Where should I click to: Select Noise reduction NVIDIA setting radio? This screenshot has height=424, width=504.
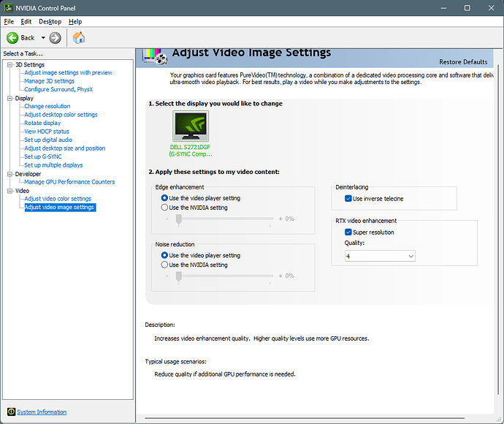click(164, 265)
